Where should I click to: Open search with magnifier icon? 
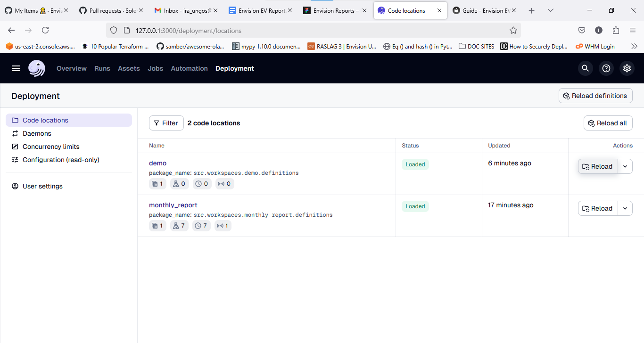586,68
